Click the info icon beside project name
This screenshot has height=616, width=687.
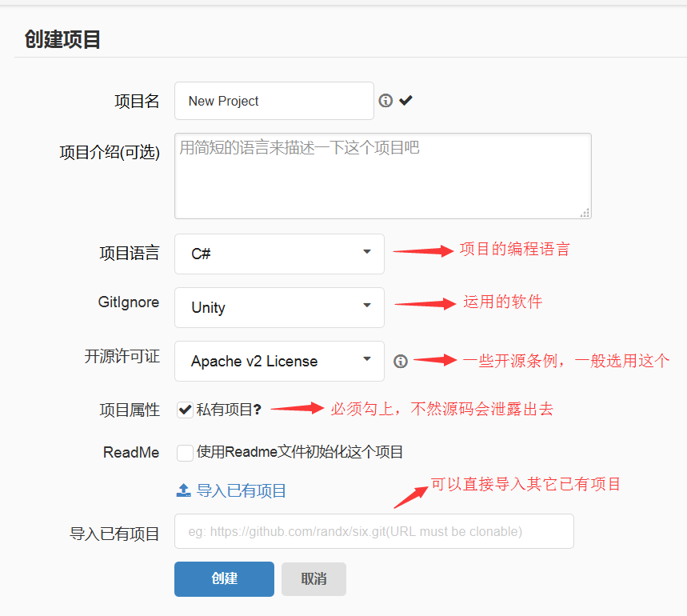[x=385, y=101]
